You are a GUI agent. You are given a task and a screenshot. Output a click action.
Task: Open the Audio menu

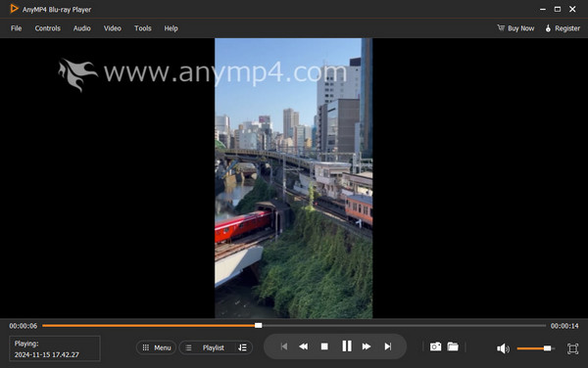(x=81, y=28)
